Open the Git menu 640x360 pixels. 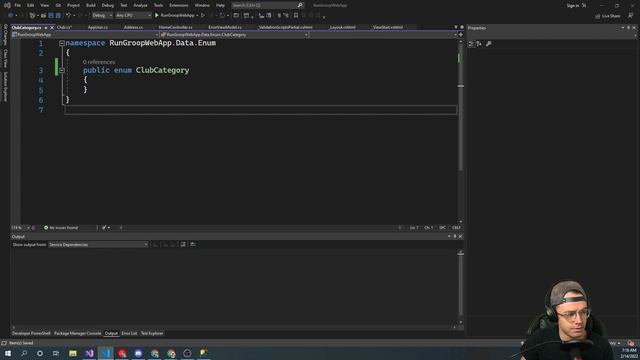58,5
